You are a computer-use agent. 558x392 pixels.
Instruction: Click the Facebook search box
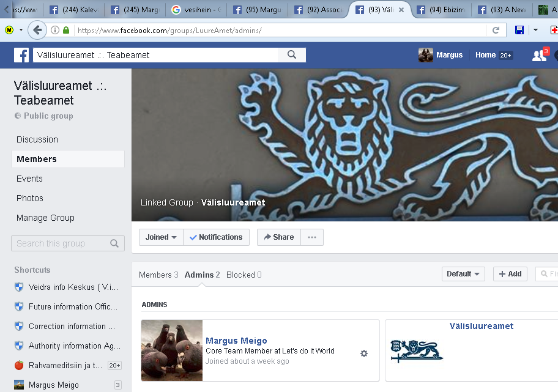pos(155,55)
